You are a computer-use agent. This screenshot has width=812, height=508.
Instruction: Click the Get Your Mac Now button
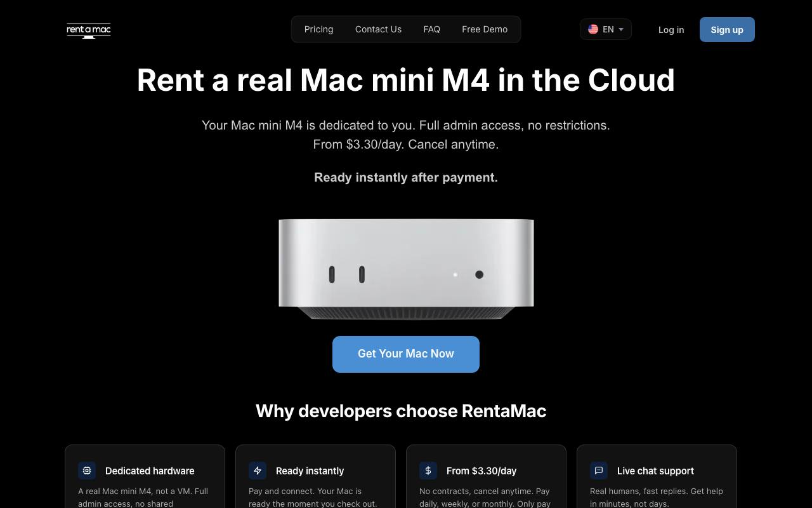tap(406, 354)
